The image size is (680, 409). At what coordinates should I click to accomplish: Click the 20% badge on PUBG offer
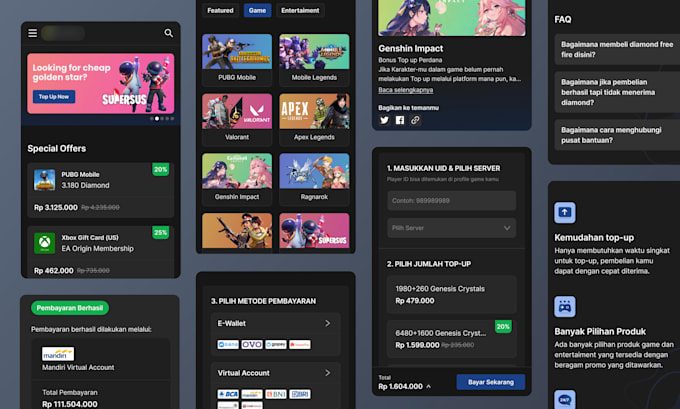(160, 169)
